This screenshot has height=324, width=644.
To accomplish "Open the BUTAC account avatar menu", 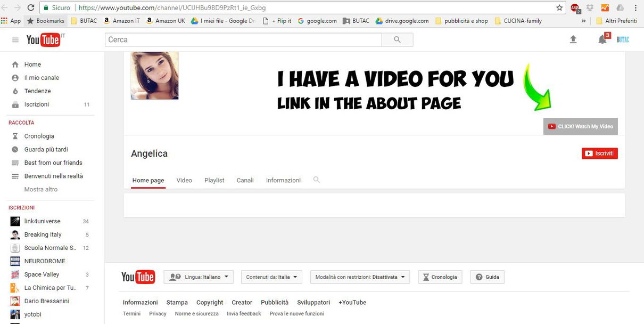I will pyautogui.click(x=623, y=40).
